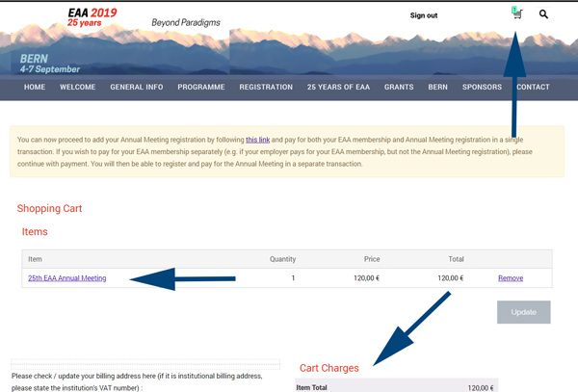Click the Beyond Paradigms tagline

point(186,22)
